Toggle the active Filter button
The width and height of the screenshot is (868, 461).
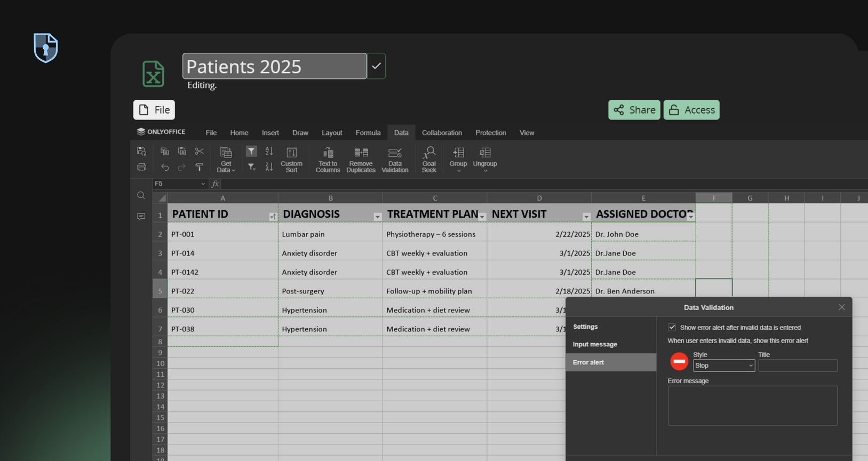pos(251,152)
